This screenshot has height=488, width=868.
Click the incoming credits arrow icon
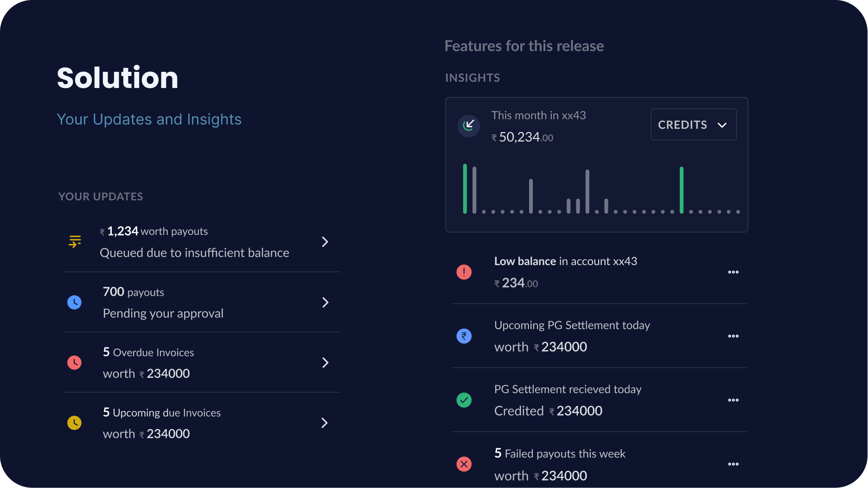[x=469, y=126]
